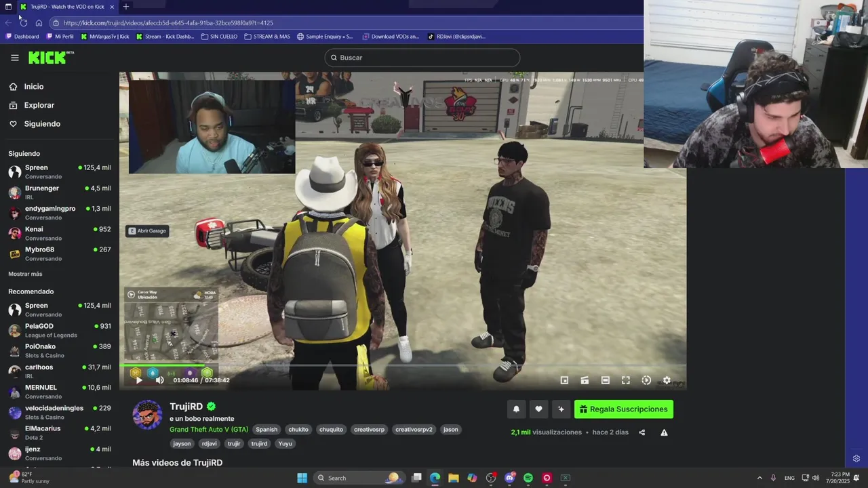Open Grand Theft Auto V (GTA) category

tap(209, 430)
